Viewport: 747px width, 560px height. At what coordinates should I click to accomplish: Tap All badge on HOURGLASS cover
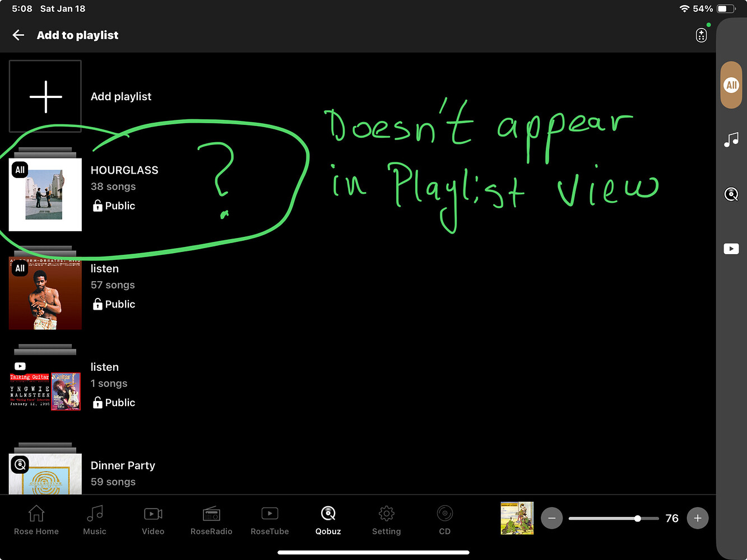pos(20,170)
